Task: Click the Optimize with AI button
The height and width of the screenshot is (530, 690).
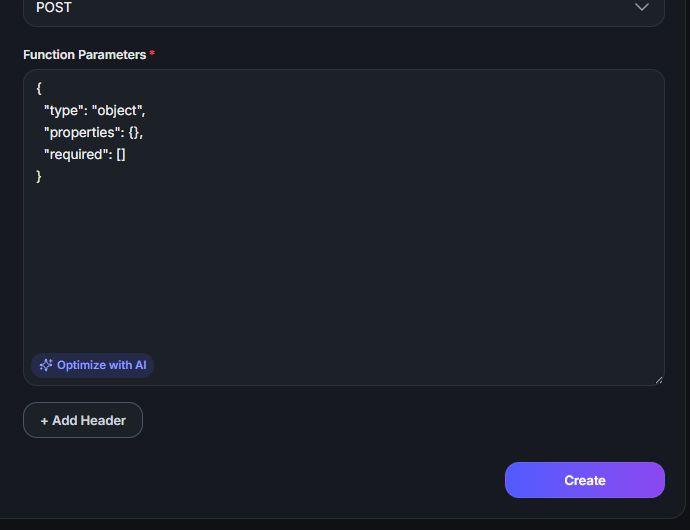Action: (92, 365)
